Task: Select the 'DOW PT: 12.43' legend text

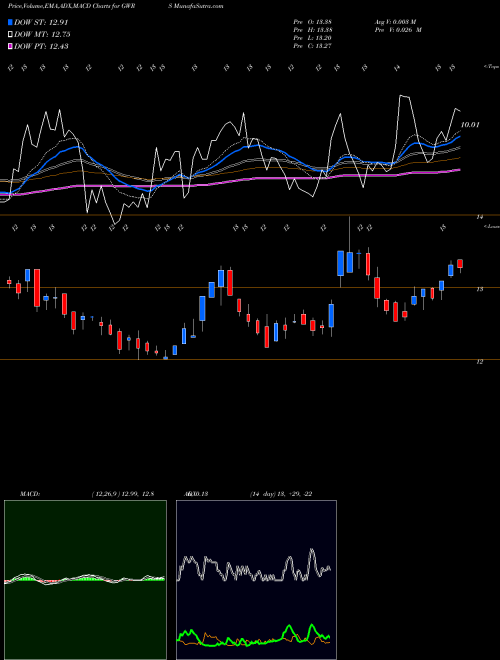Action: (41, 46)
